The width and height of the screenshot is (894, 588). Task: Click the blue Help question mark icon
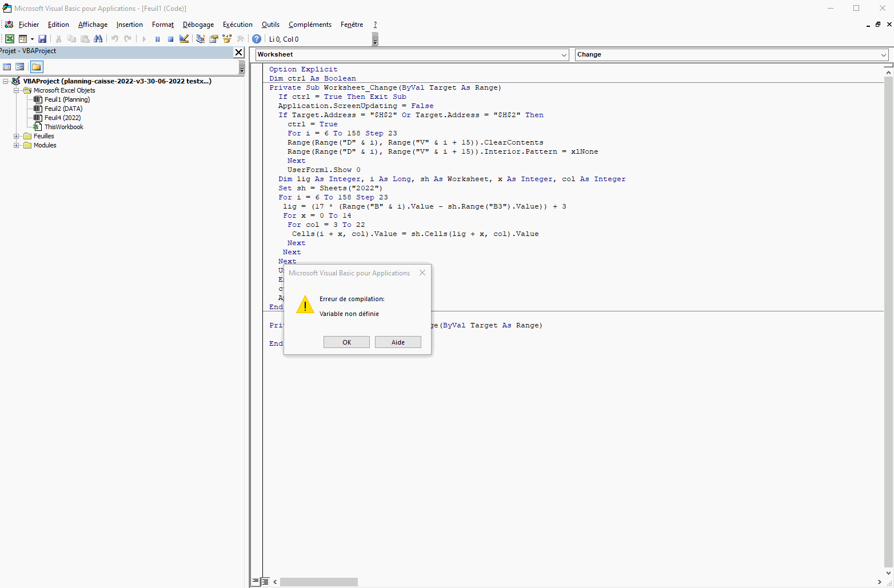[257, 39]
